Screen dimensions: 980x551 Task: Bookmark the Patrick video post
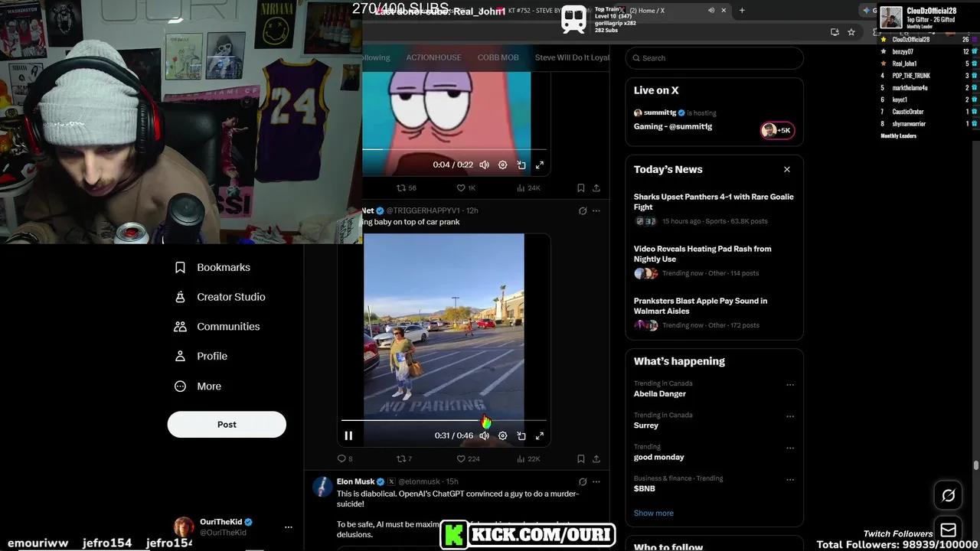(x=580, y=187)
